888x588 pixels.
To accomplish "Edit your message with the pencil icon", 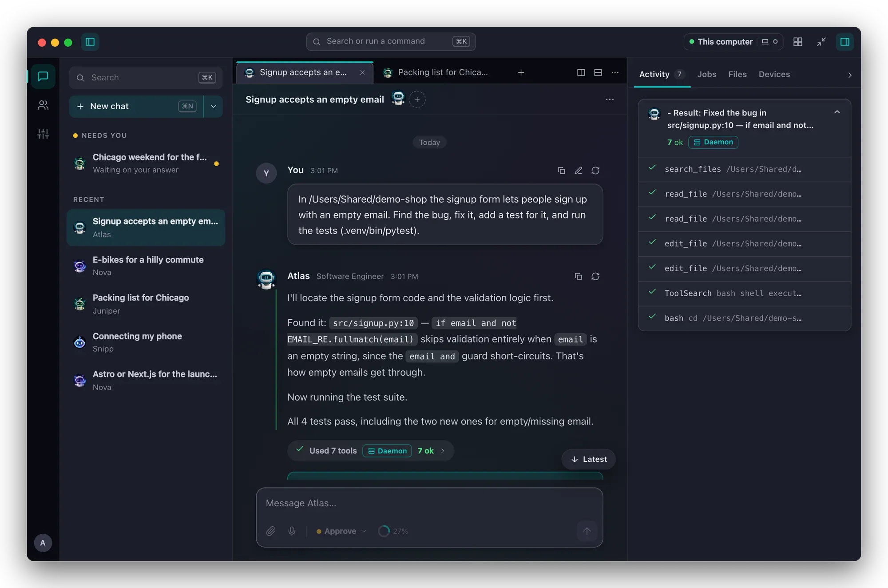I will coord(578,171).
